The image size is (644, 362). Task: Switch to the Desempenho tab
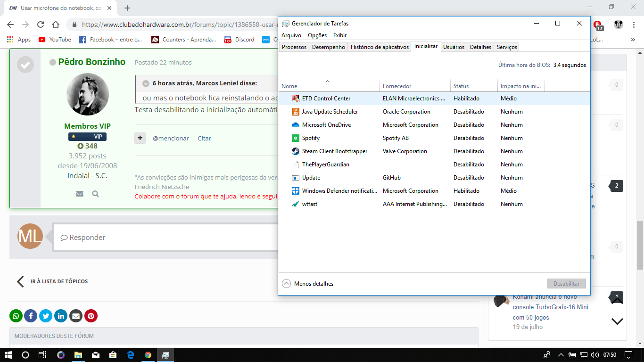click(329, 47)
